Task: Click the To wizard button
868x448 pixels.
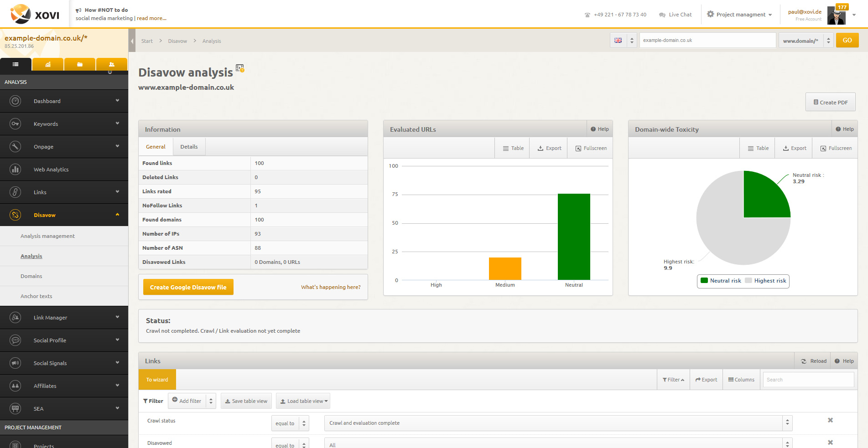Action: pos(157,380)
